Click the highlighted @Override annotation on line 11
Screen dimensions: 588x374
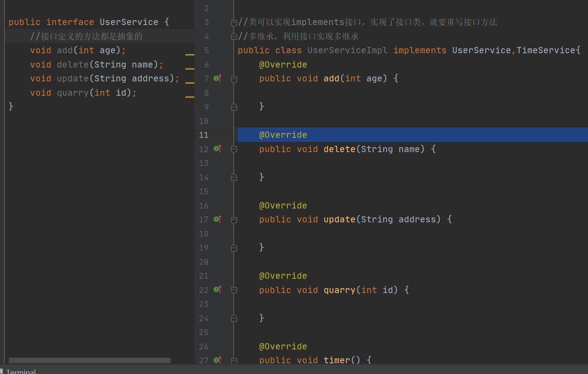pos(283,135)
